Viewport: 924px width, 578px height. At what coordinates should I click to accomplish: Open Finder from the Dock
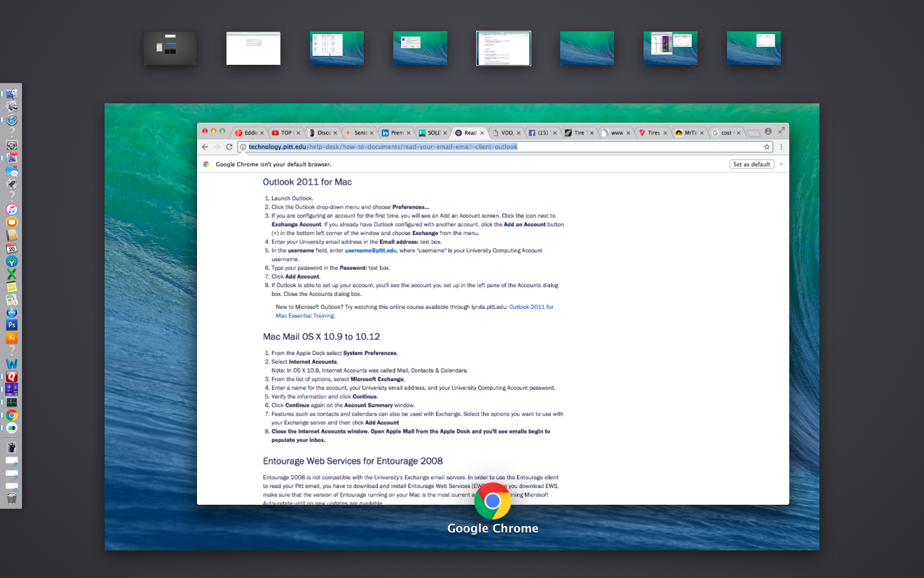(x=12, y=94)
